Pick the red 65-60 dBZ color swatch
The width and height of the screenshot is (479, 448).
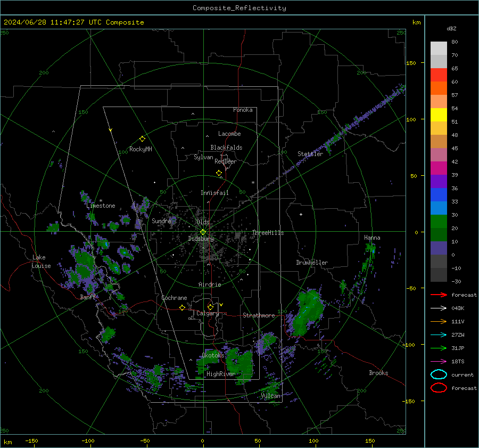pos(439,75)
